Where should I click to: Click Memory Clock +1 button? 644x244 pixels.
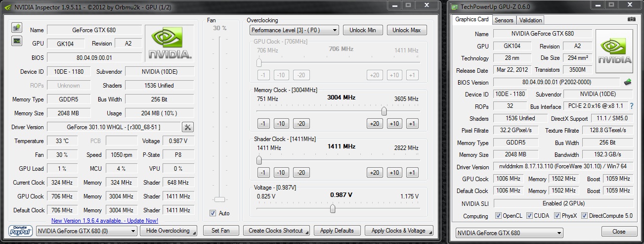(x=412, y=124)
